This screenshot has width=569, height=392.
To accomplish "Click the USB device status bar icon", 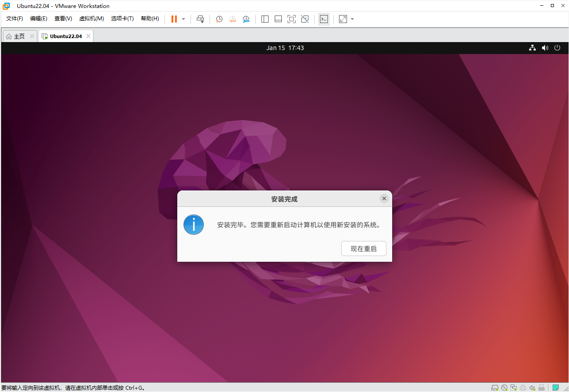I will (x=542, y=388).
